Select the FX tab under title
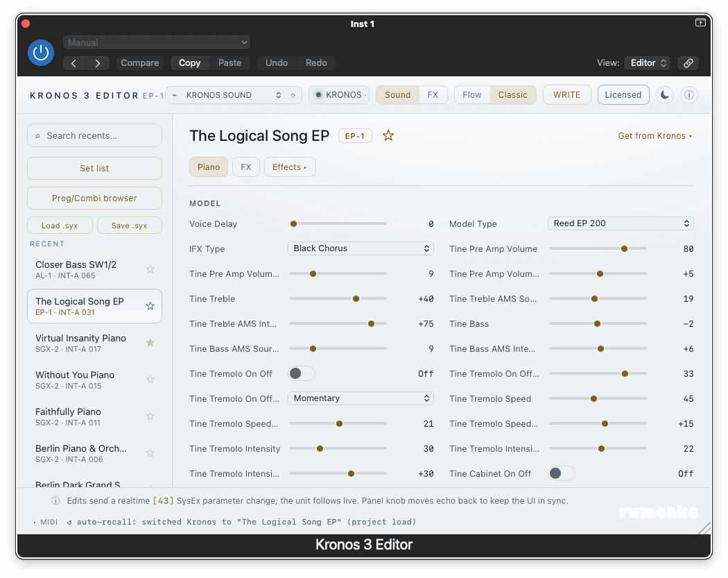The height and width of the screenshot is (578, 728). (x=246, y=167)
